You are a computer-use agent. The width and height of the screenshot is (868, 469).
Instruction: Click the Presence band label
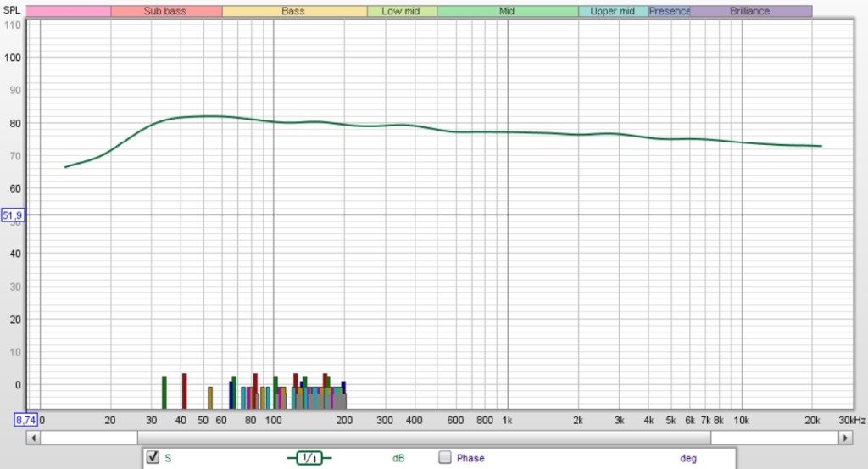coord(670,12)
